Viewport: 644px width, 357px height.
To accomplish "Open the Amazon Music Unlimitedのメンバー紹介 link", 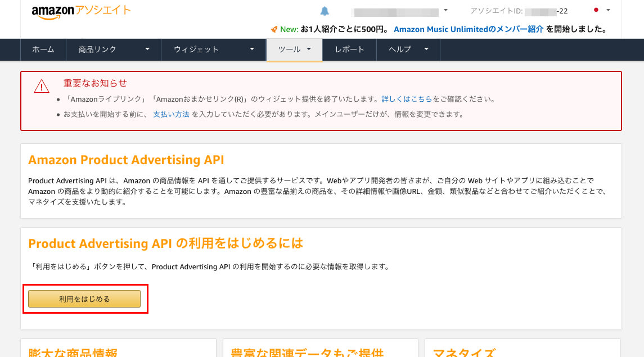I will [x=468, y=30].
